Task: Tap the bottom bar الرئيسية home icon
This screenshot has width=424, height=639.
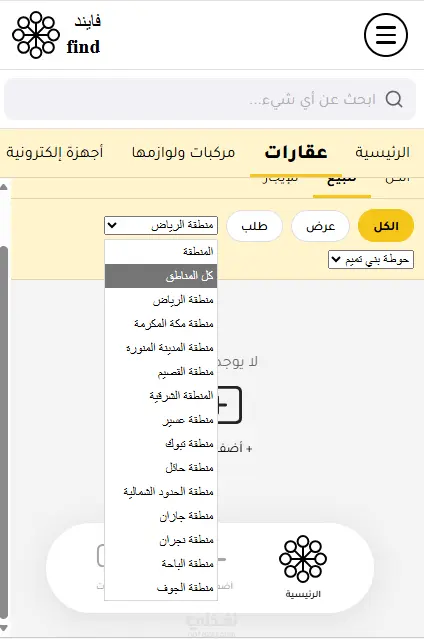Action: 303,566
